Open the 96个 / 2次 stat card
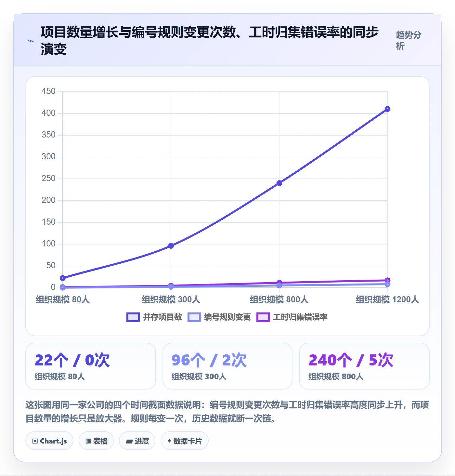Image resolution: width=455 pixels, height=476 pixels. (x=227, y=366)
